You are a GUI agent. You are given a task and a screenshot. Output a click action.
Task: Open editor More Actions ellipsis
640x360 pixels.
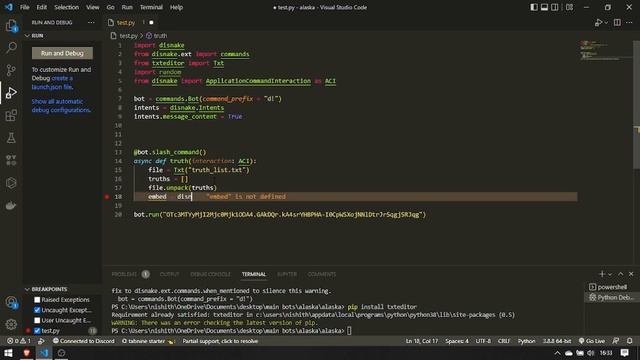(629, 22)
